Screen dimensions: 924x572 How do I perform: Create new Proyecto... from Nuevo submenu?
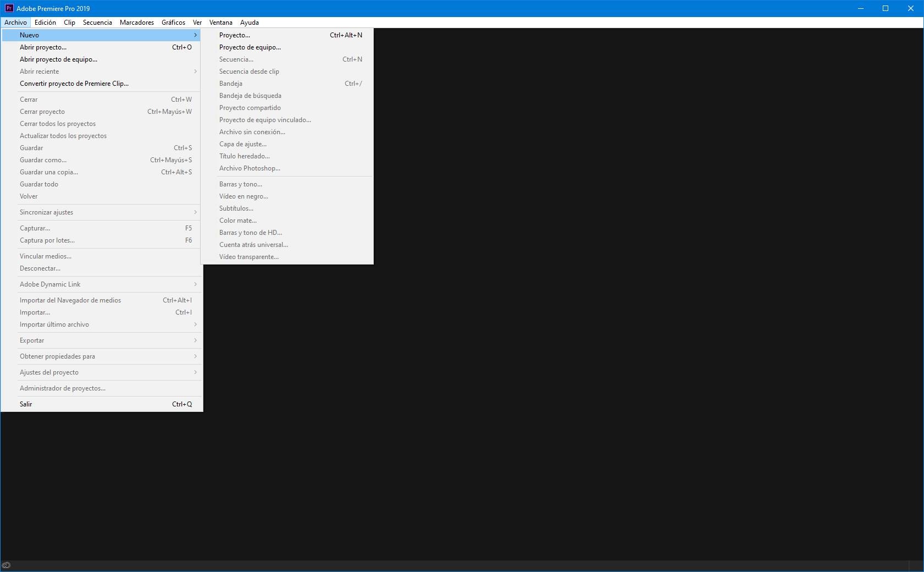click(x=287, y=35)
